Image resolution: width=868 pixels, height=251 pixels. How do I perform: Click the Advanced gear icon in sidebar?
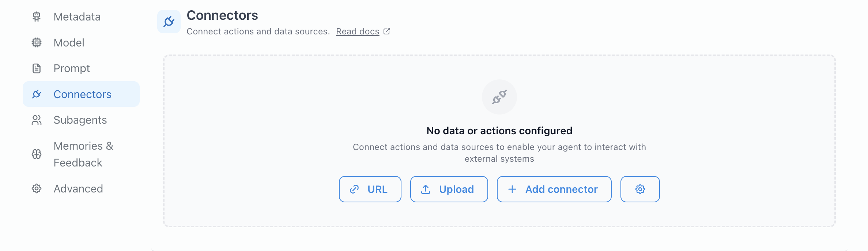click(37, 189)
